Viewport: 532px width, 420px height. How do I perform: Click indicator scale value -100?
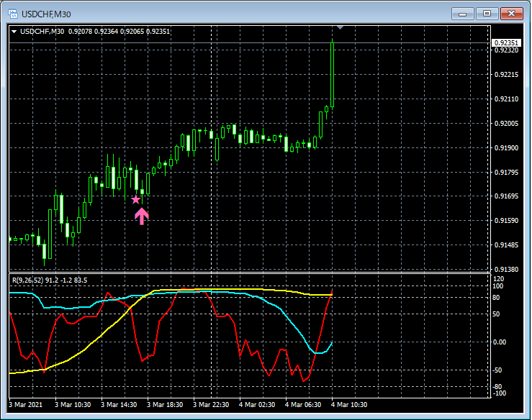coord(499,393)
